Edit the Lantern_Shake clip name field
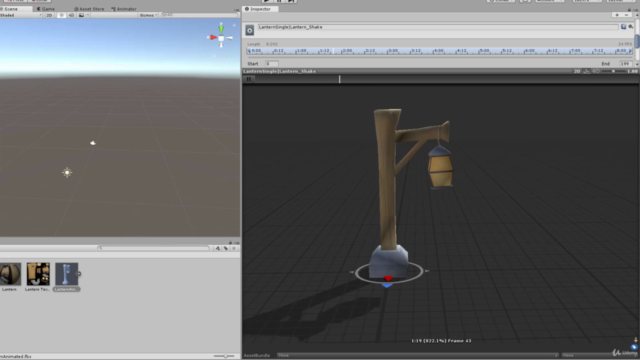Screen dimensions: 640x360 tap(438, 27)
